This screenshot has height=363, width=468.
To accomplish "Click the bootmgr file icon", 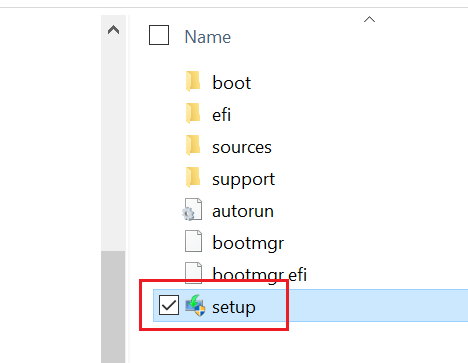I will pyautogui.click(x=193, y=241).
